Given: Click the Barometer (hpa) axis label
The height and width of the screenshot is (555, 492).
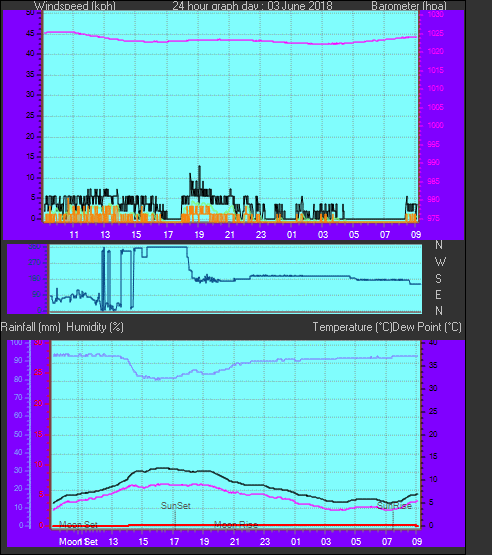Looking at the screenshot, I should pos(409,6).
